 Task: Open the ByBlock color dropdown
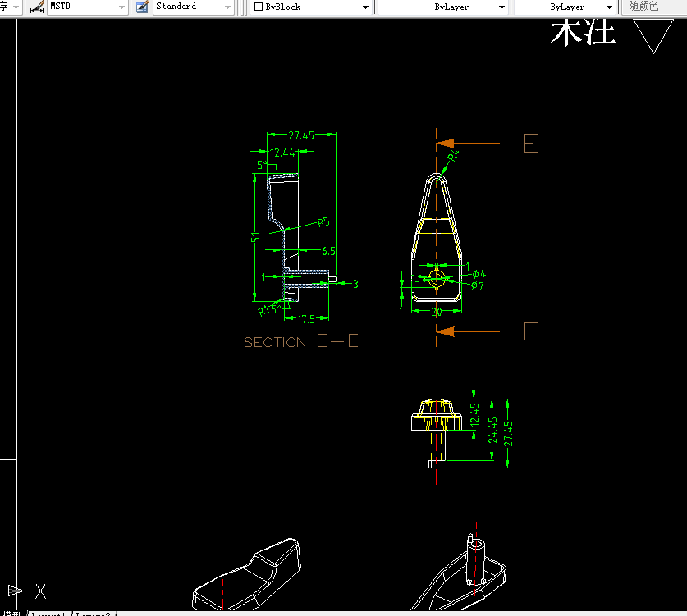365,7
